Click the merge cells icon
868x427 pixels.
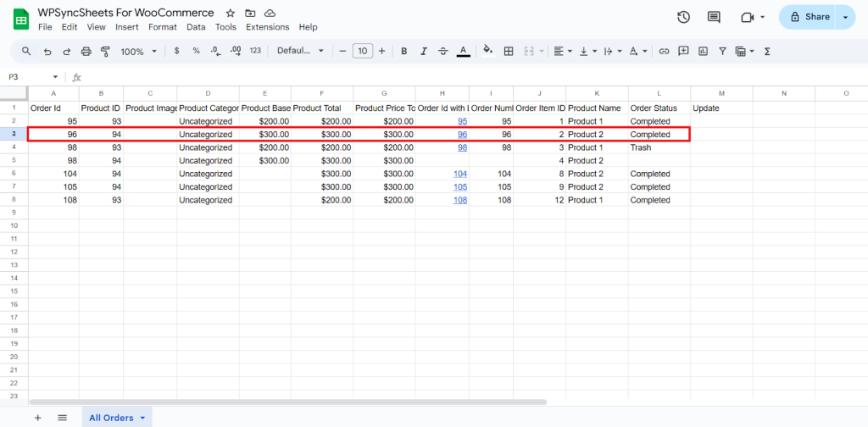click(528, 51)
